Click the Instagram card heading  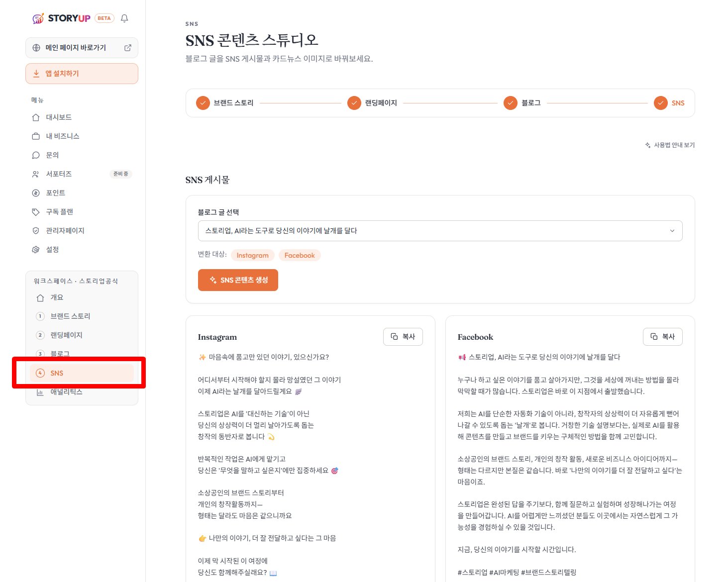(217, 337)
